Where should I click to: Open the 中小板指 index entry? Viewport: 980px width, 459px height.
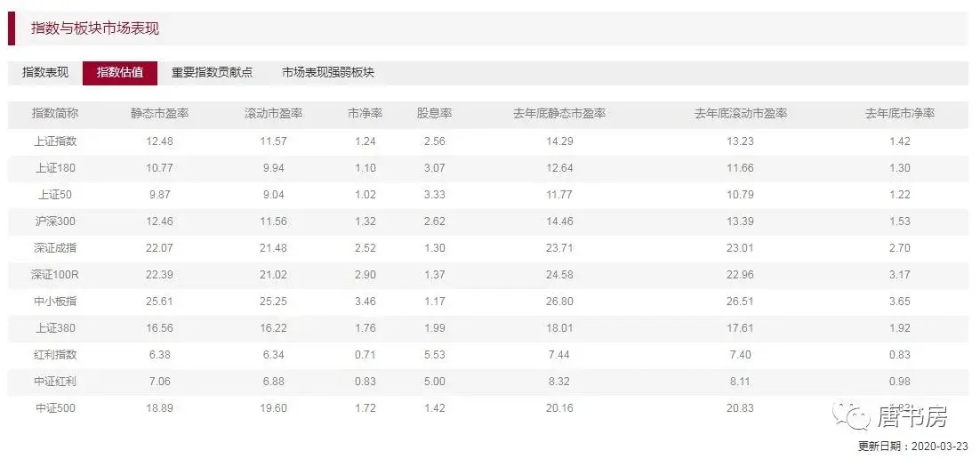pos(55,302)
